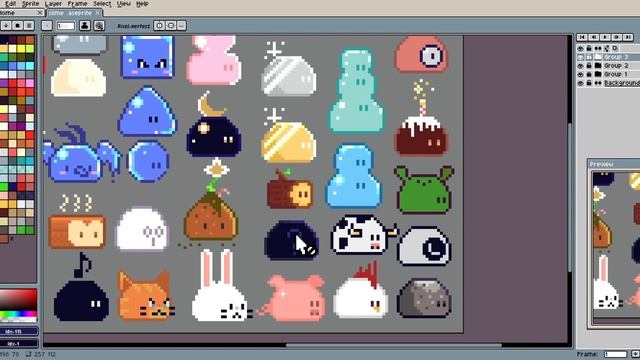Select the Group 3 layer name
Screen dimensions: 640x360
tap(616, 57)
